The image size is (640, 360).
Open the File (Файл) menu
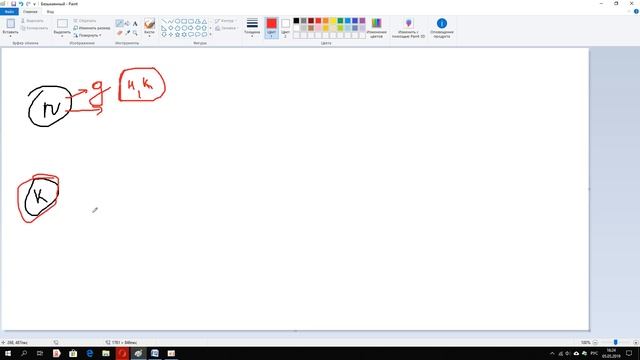tap(9, 12)
